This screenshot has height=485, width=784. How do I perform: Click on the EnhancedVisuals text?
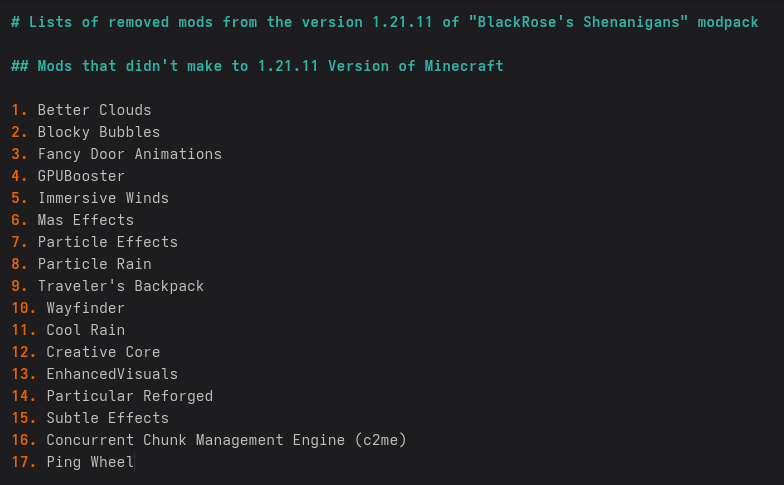[112, 374]
